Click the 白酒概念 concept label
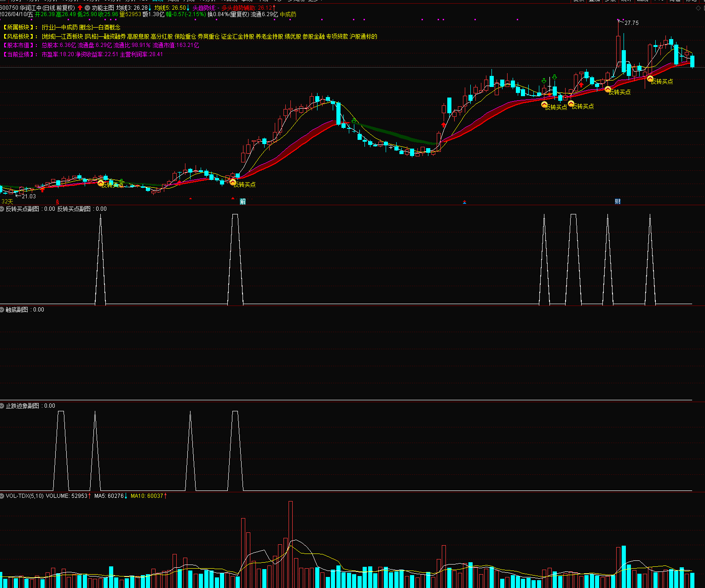The width and height of the screenshot is (705, 588). point(109,27)
